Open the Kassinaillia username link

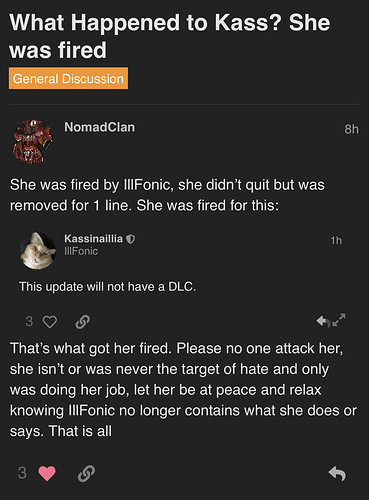point(93,239)
